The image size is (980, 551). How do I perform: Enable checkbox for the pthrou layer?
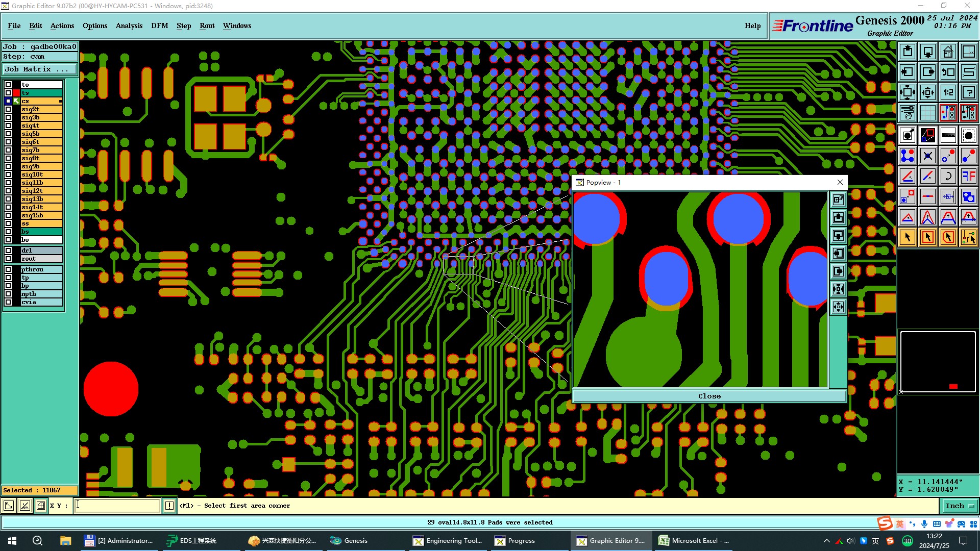pos(8,269)
